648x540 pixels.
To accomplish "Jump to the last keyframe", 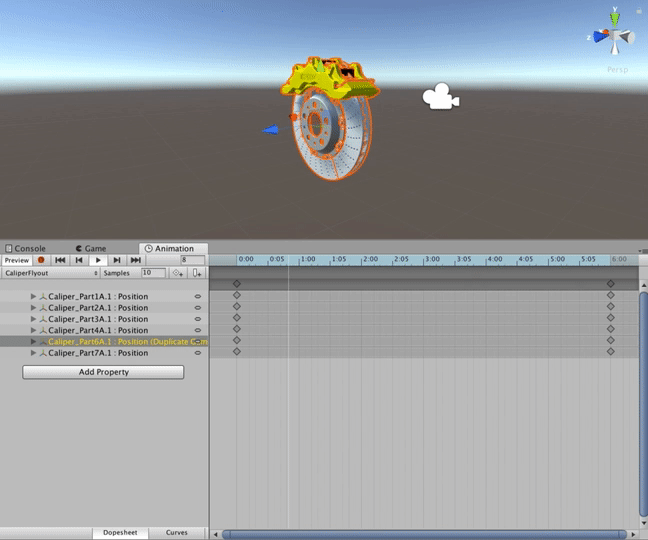I will pos(136,260).
